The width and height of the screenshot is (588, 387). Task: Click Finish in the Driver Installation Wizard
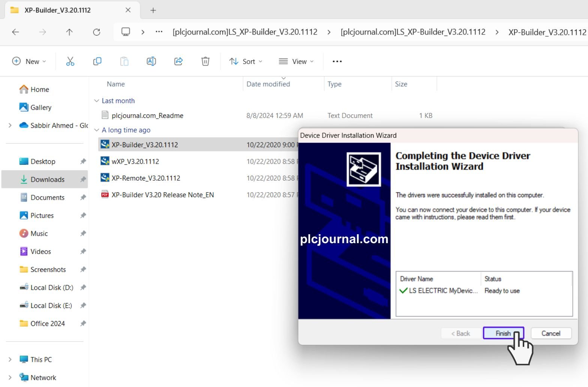(503, 333)
